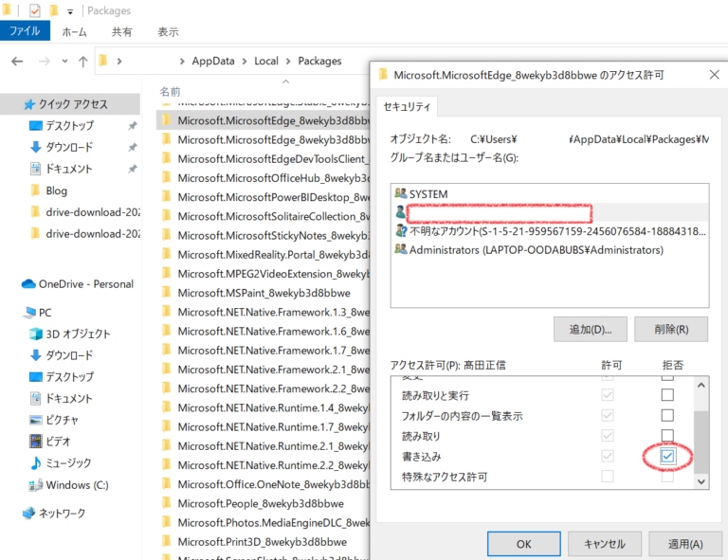Open the 共有 ribbon tab
The width and height of the screenshot is (728, 560).
pyautogui.click(x=121, y=31)
